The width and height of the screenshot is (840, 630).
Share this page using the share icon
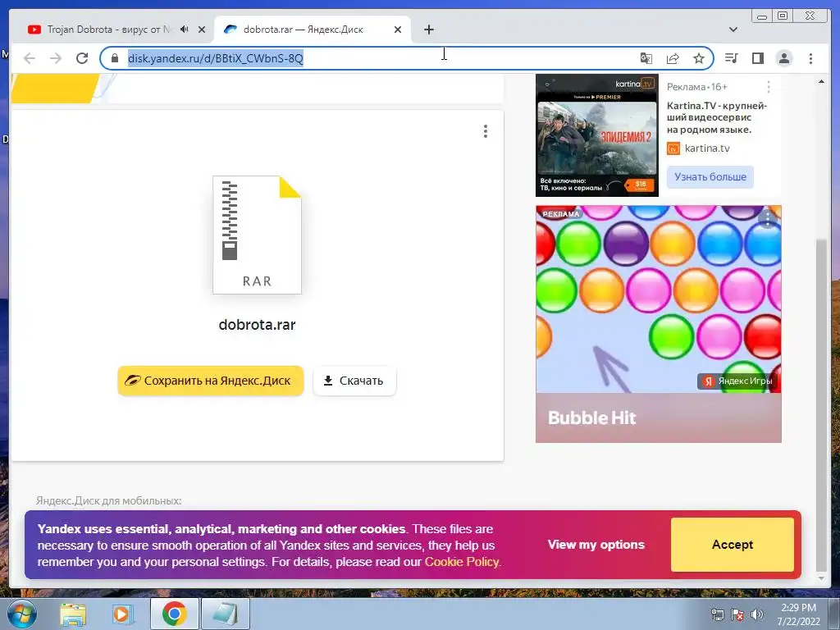click(x=673, y=58)
